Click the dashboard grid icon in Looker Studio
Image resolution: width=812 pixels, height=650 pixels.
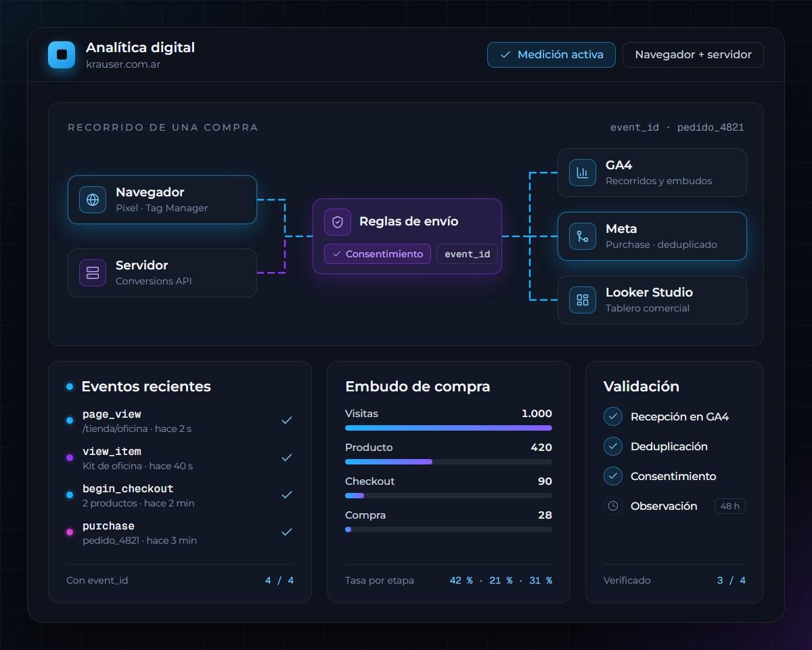coord(583,300)
